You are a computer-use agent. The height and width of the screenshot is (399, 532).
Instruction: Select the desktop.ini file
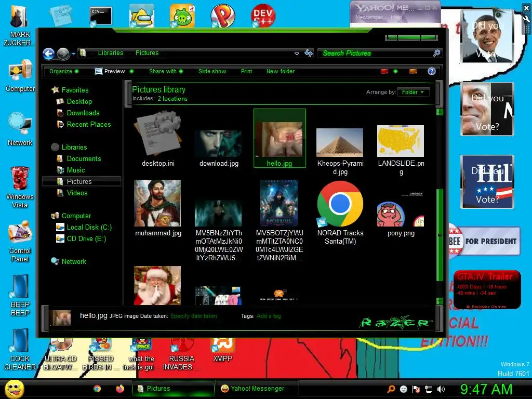pos(158,139)
